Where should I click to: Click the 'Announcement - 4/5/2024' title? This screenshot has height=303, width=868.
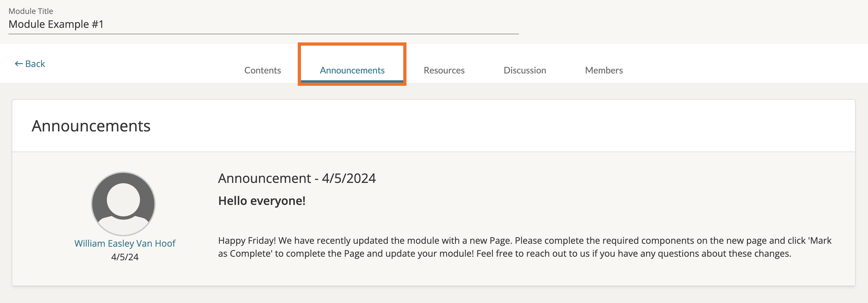point(297,178)
